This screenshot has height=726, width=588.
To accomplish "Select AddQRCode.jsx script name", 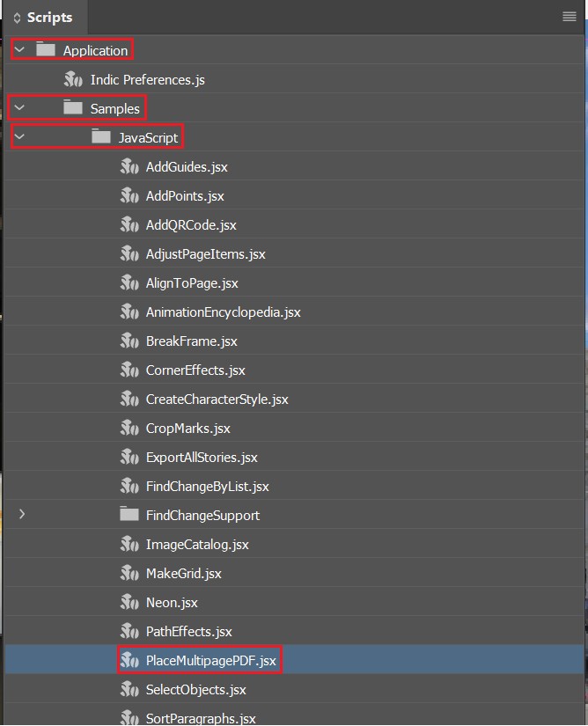I will click(191, 225).
